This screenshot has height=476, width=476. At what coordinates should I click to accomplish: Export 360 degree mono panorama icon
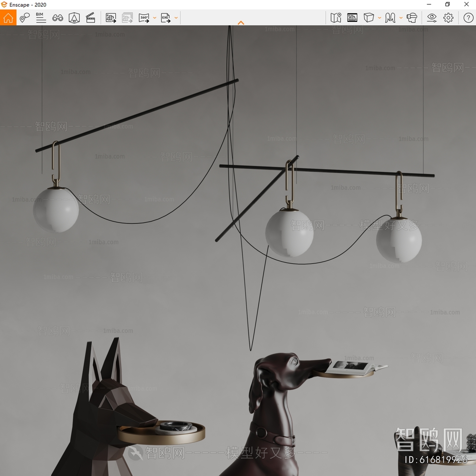point(144,18)
